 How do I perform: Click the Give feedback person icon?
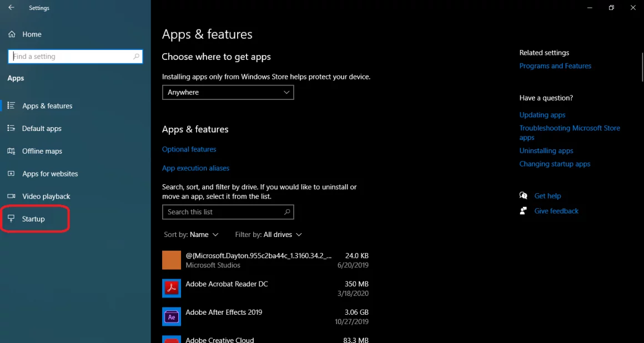pyautogui.click(x=523, y=211)
